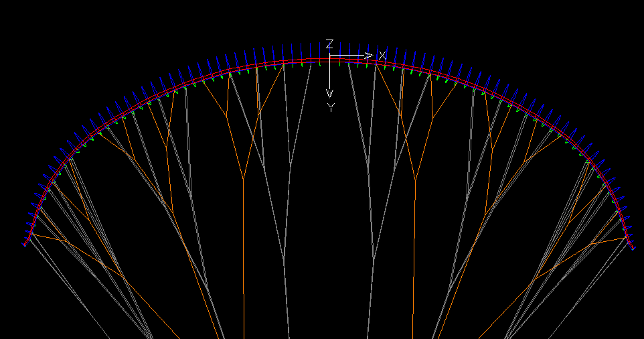
Task: Select the Y axis arrowhead
Action: (330, 93)
